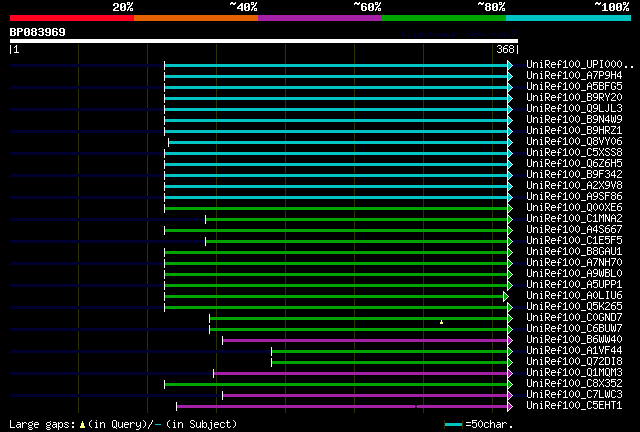Select the UniRef100_A2X9V8 label
This screenshot has width=640, height=432.
(x=574, y=186)
